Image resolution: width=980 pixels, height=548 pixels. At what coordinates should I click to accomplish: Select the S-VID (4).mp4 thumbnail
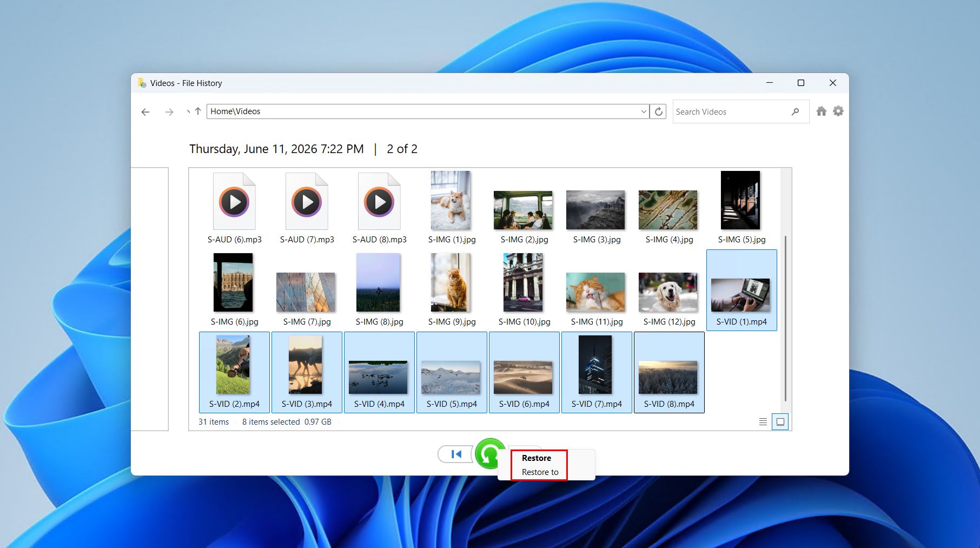click(x=378, y=378)
